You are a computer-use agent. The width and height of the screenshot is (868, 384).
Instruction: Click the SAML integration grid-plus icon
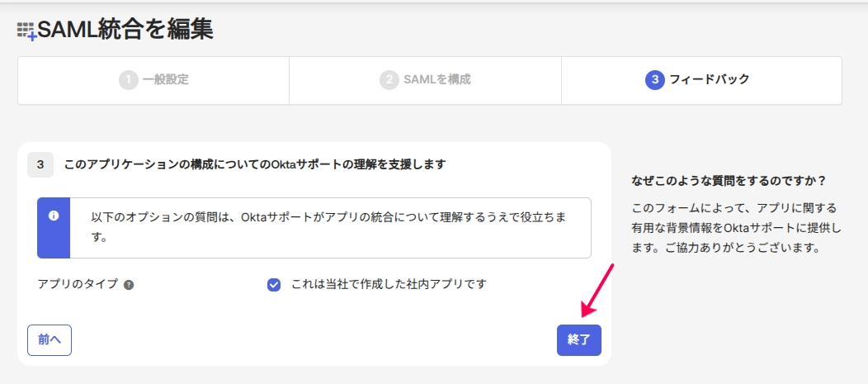click(x=26, y=31)
